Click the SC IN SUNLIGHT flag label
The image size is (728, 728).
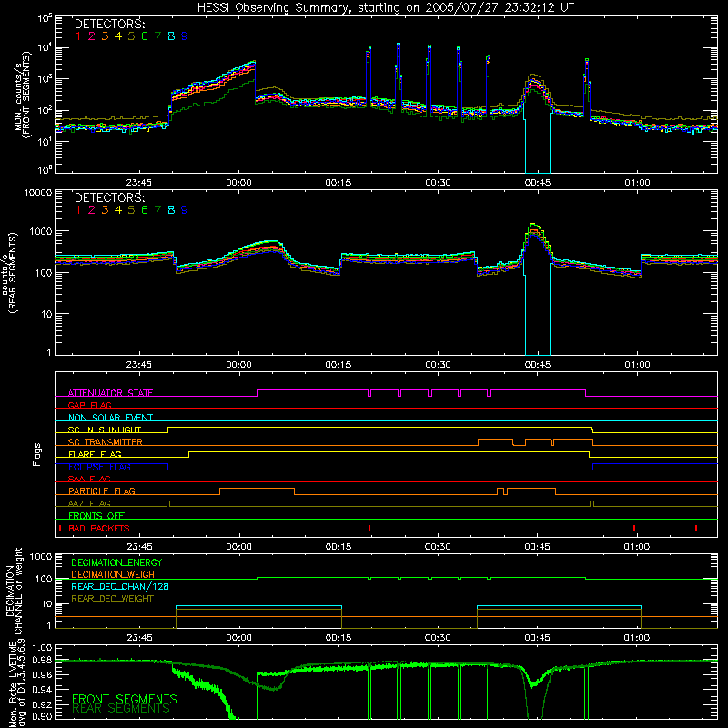[x=105, y=430]
